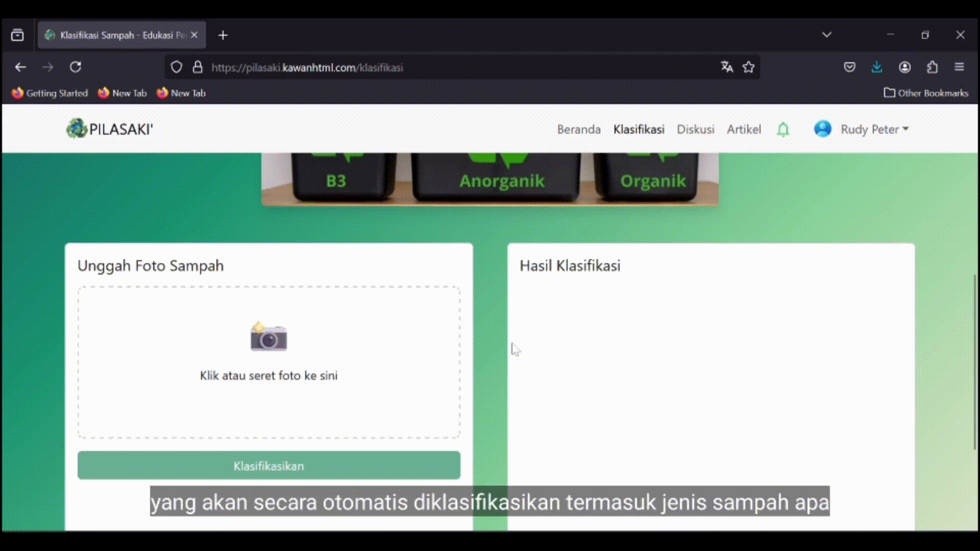The height and width of the screenshot is (551, 980).
Task: Open Firefox application hamburger menu
Action: coord(959,67)
